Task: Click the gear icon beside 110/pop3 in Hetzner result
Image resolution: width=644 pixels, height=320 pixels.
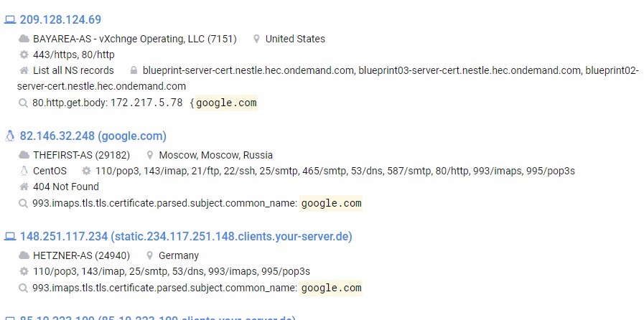Action: pyautogui.click(x=24, y=271)
